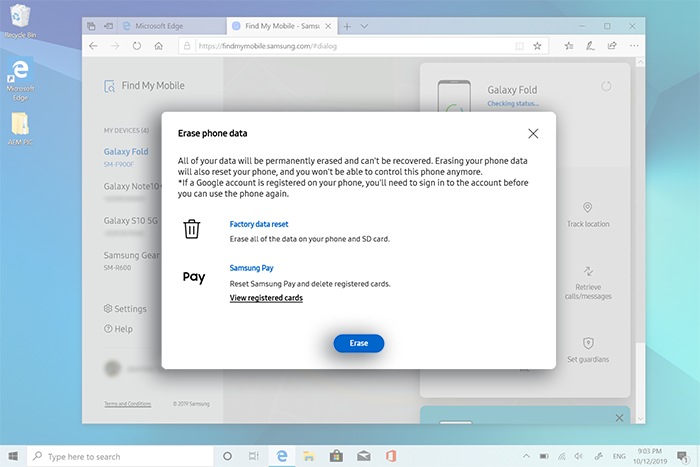Select the Samsung Pay heading link
This screenshot has height=467, width=700.
251,268
